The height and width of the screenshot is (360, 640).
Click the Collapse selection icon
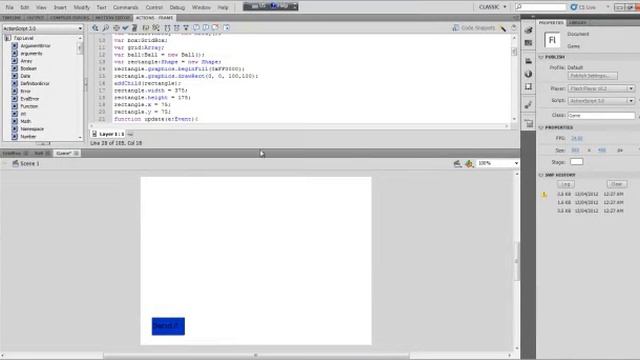point(177,28)
